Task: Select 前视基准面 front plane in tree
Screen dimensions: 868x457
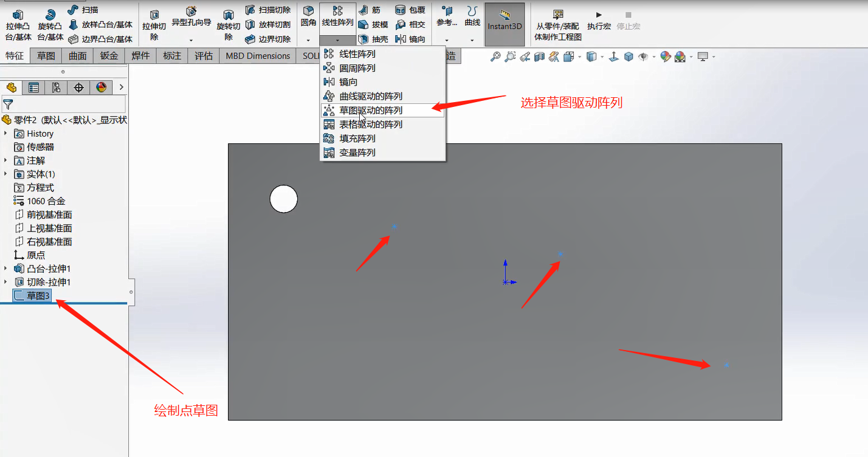Action: (43, 215)
